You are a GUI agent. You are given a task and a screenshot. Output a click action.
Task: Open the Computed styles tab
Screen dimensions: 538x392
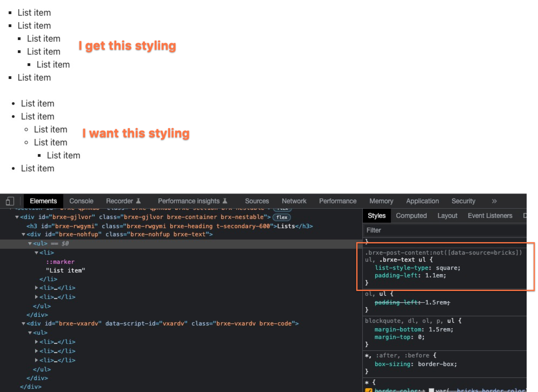411,215
